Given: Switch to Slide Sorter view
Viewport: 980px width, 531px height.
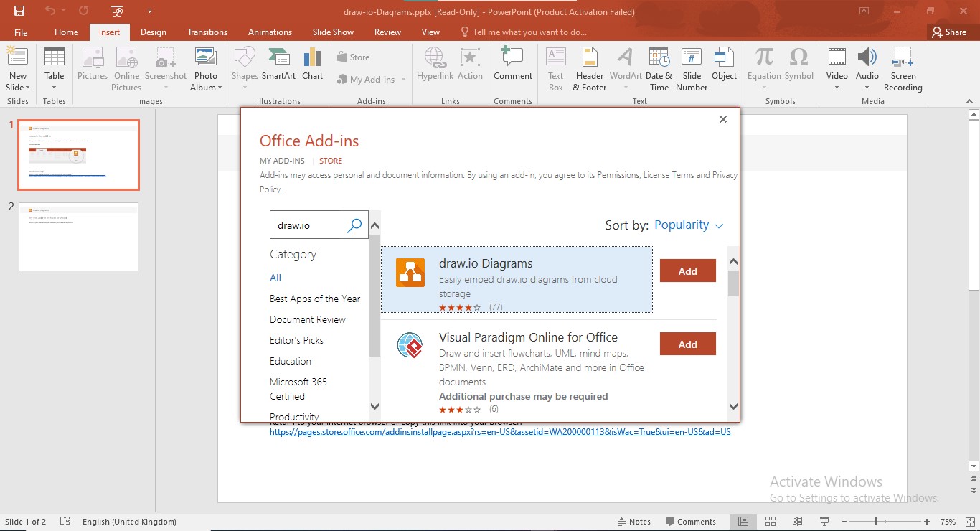Looking at the screenshot, I should (771, 522).
